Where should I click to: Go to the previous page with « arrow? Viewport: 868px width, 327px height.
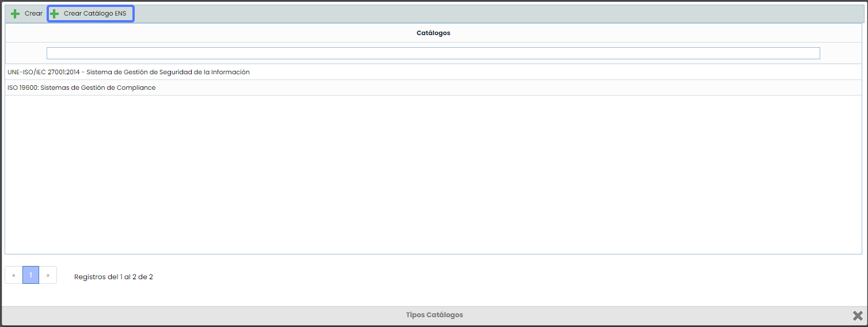[x=14, y=275]
